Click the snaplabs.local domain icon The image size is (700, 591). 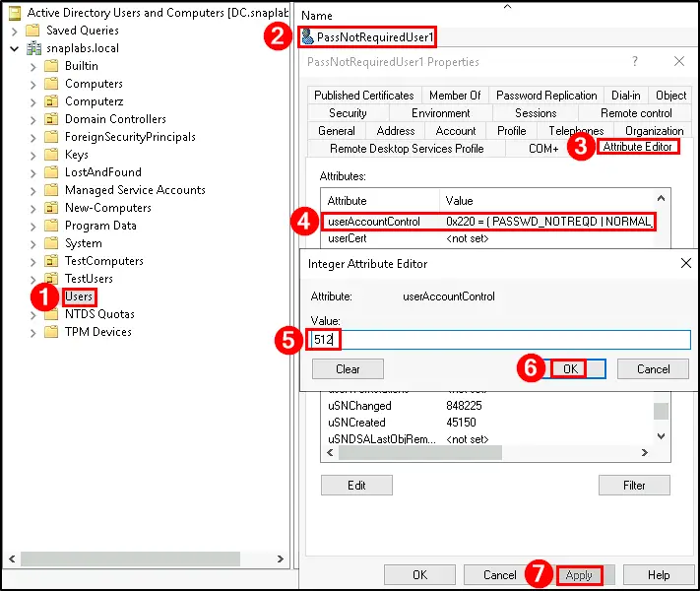point(33,48)
